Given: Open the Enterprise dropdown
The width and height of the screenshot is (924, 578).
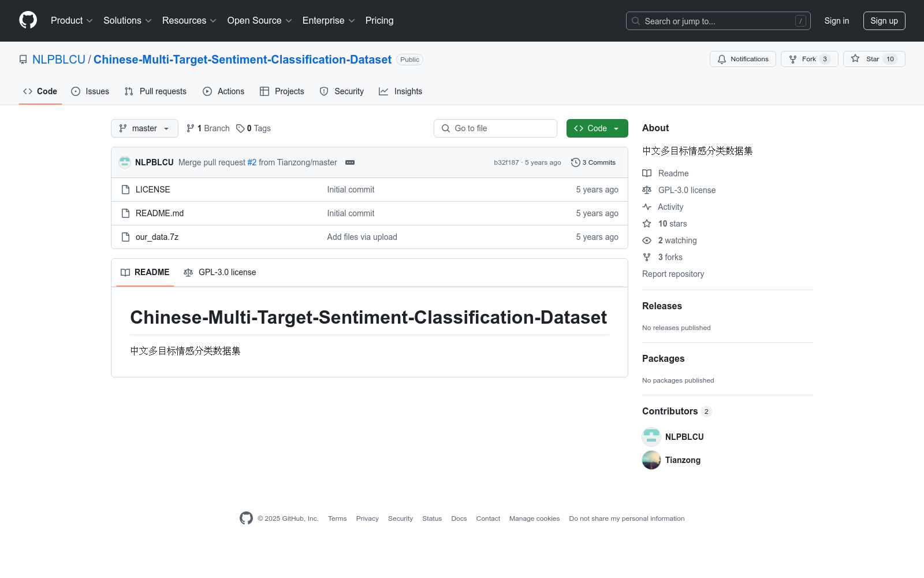Looking at the screenshot, I should click(x=329, y=20).
